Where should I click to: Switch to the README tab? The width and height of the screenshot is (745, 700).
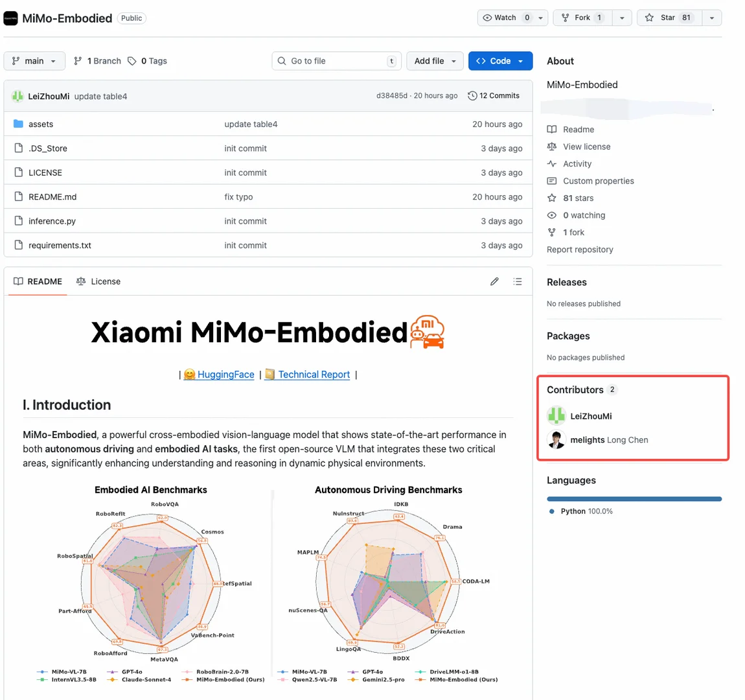point(38,281)
